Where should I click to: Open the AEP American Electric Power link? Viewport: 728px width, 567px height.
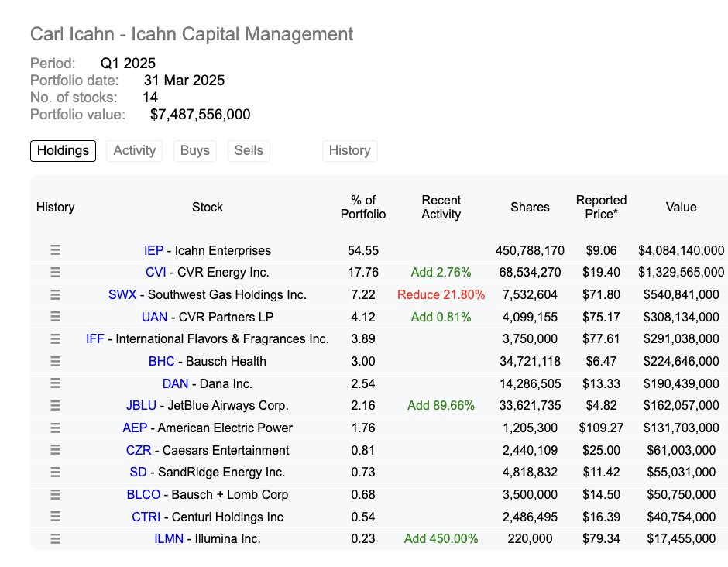click(207, 428)
